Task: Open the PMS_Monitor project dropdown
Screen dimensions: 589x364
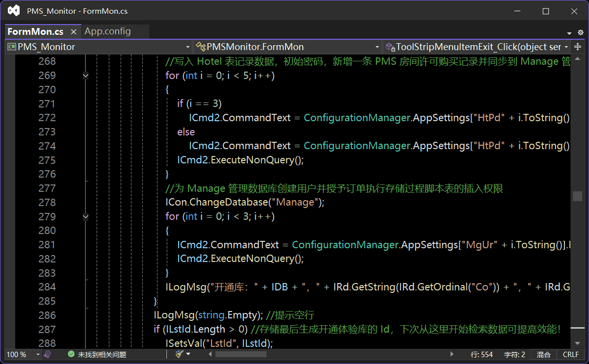Action: pyautogui.click(x=187, y=47)
